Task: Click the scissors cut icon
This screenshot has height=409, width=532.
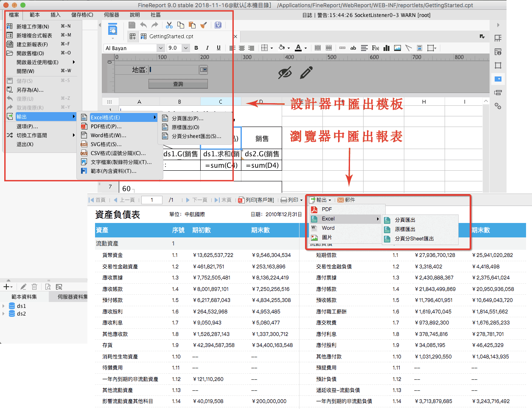Action: (x=169, y=25)
